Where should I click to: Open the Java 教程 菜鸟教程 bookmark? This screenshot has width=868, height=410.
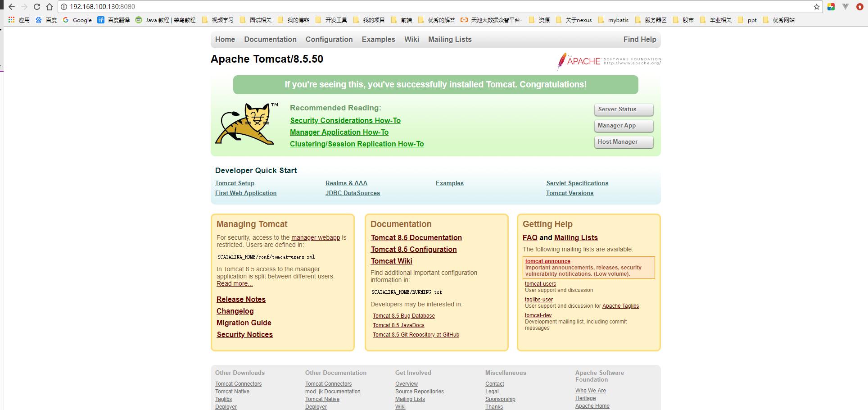click(x=165, y=20)
